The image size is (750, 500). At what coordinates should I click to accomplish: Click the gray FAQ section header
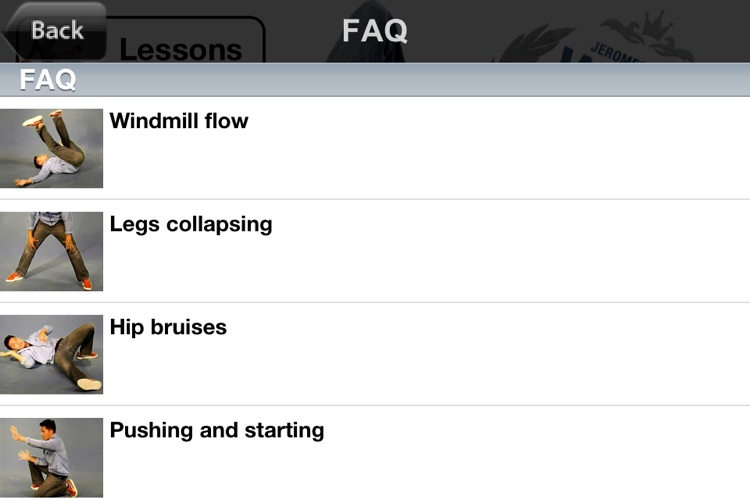click(x=375, y=80)
